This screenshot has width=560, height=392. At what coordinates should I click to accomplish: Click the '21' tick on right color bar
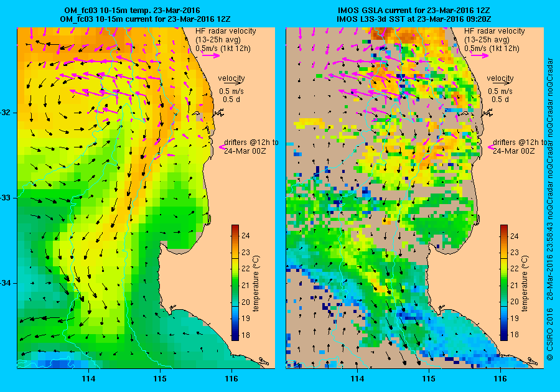[x=514, y=285]
